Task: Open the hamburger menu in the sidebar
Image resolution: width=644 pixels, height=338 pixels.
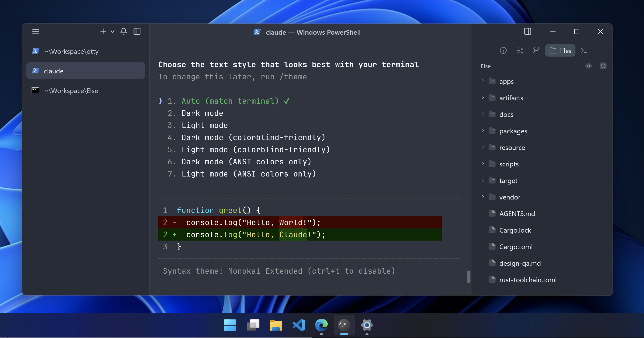Action: click(x=36, y=32)
